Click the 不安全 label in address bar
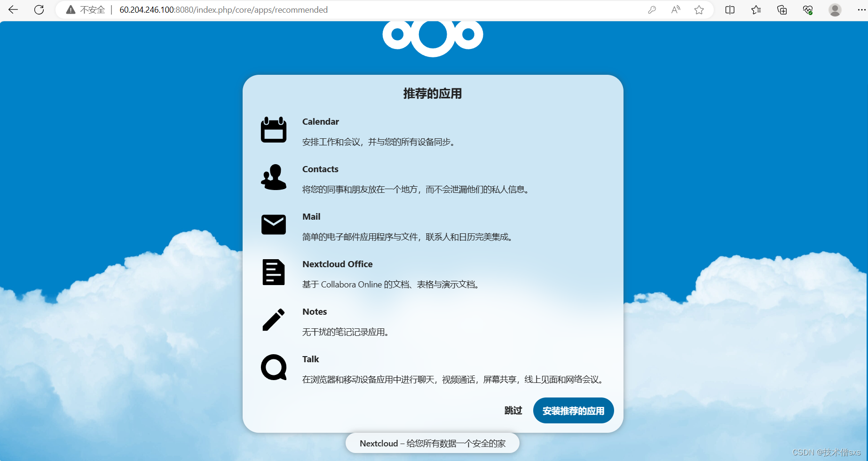The image size is (868, 461). point(92,10)
